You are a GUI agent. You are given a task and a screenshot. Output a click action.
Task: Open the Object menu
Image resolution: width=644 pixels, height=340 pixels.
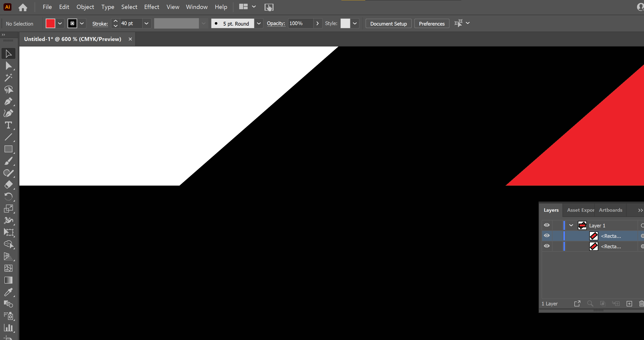(x=85, y=7)
